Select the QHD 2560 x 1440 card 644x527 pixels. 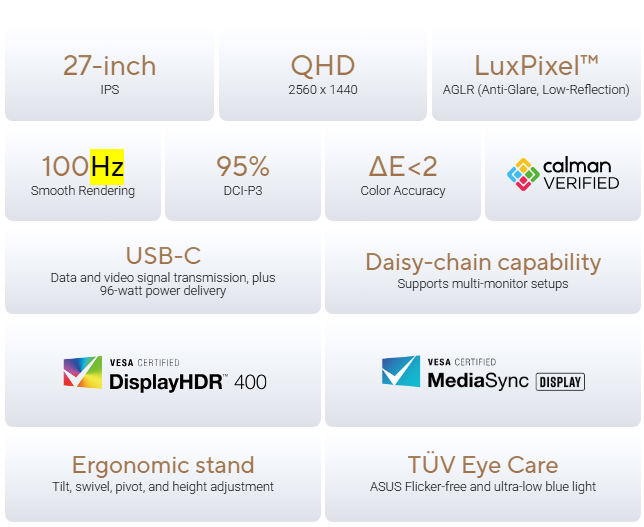322,74
